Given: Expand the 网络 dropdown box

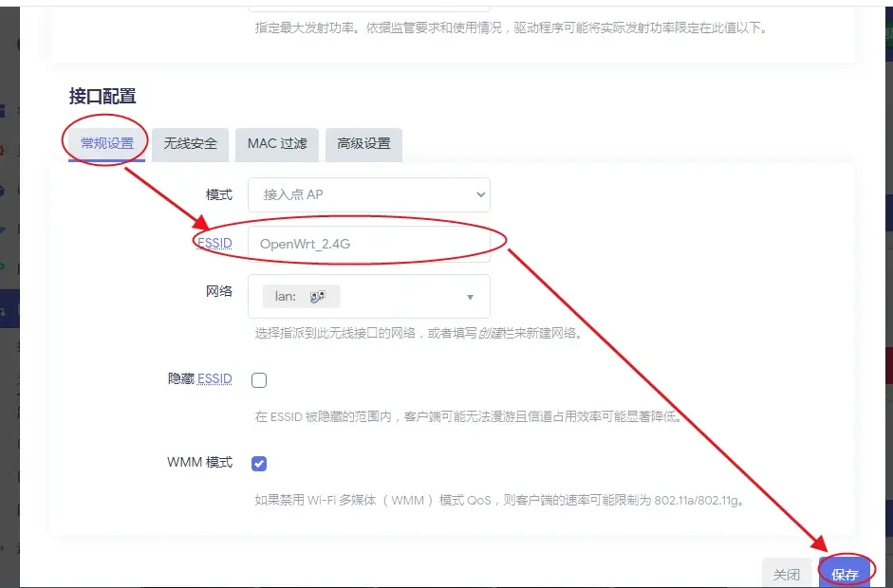Looking at the screenshot, I should coord(368,297).
